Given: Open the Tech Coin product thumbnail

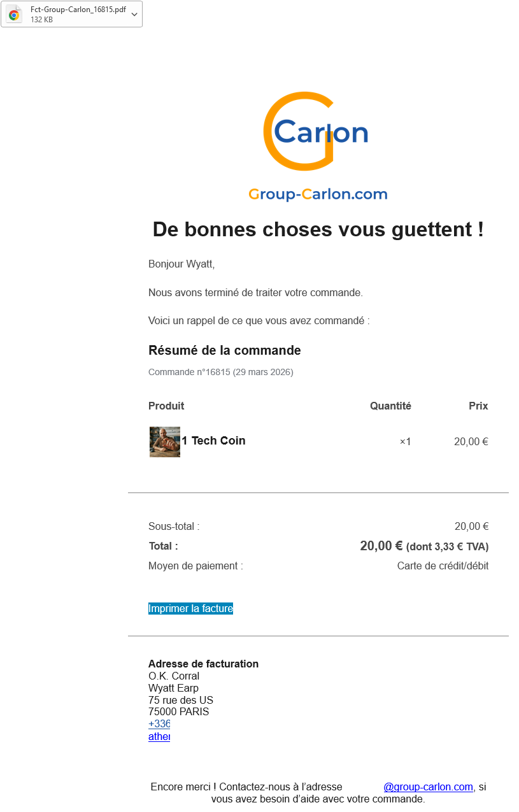Looking at the screenshot, I should (x=165, y=441).
